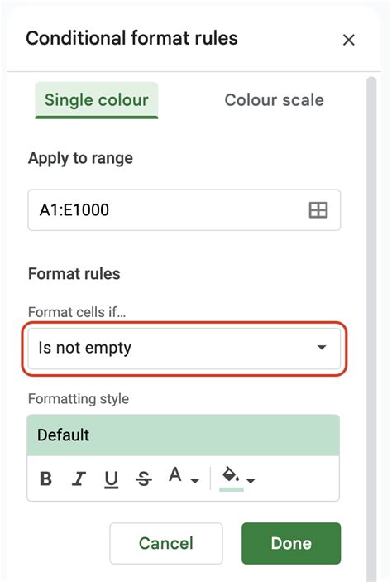The height and width of the screenshot is (582, 392).
Task: Switch to the Colour scale tab
Action: tap(274, 100)
